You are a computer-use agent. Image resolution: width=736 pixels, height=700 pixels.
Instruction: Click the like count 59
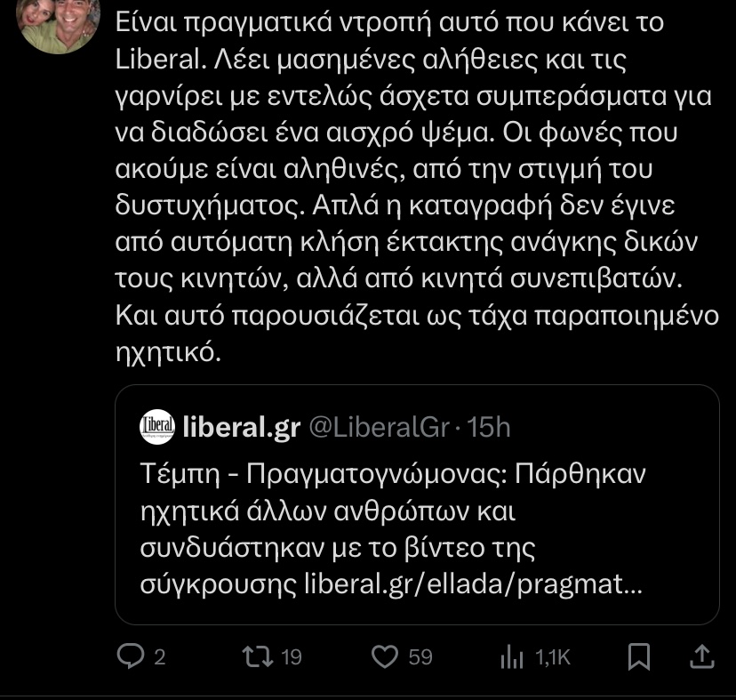pyautogui.click(x=420, y=657)
